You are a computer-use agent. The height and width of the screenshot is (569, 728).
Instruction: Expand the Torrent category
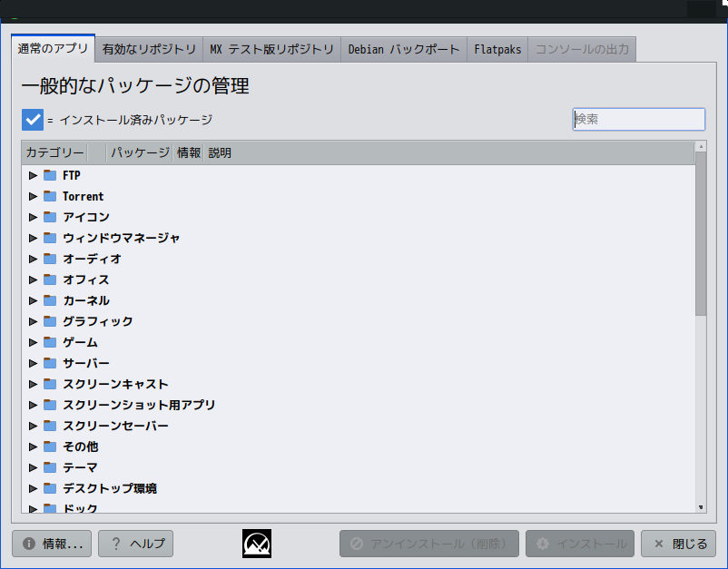33,196
